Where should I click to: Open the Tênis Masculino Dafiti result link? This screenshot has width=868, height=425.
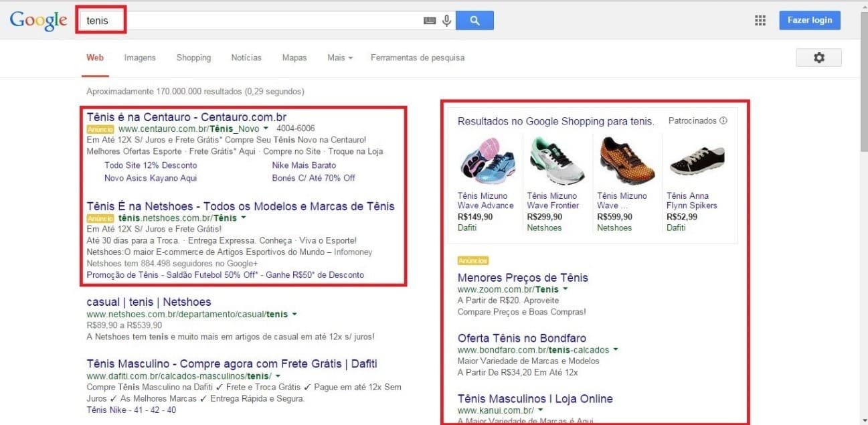232,364
